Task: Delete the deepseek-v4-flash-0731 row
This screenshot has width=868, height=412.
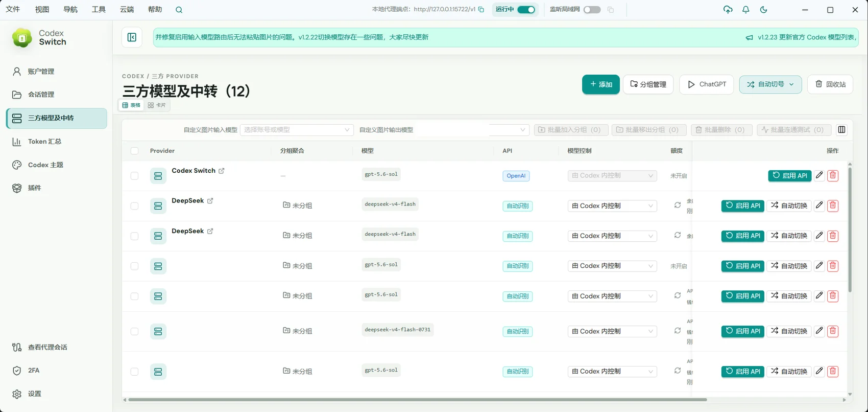Action: tap(833, 331)
